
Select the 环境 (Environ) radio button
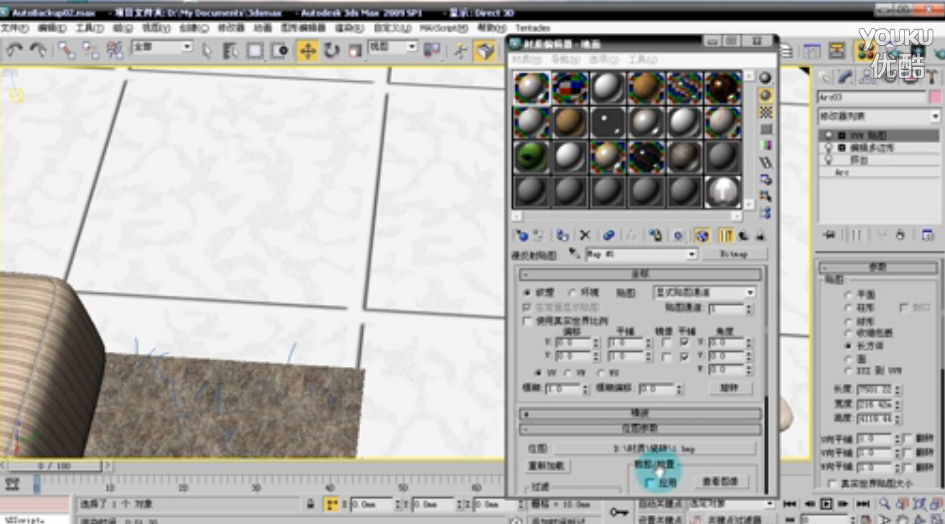point(571,292)
